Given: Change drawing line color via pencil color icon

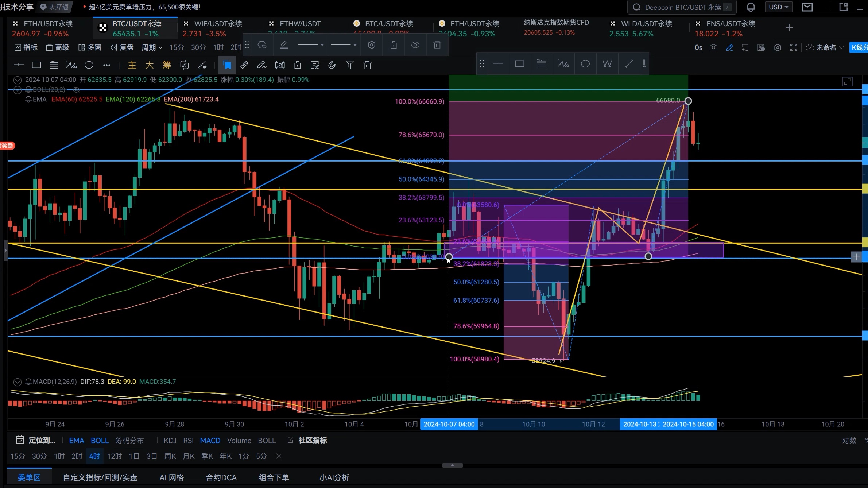Looking at the screenshot, I should click(284, 45).
